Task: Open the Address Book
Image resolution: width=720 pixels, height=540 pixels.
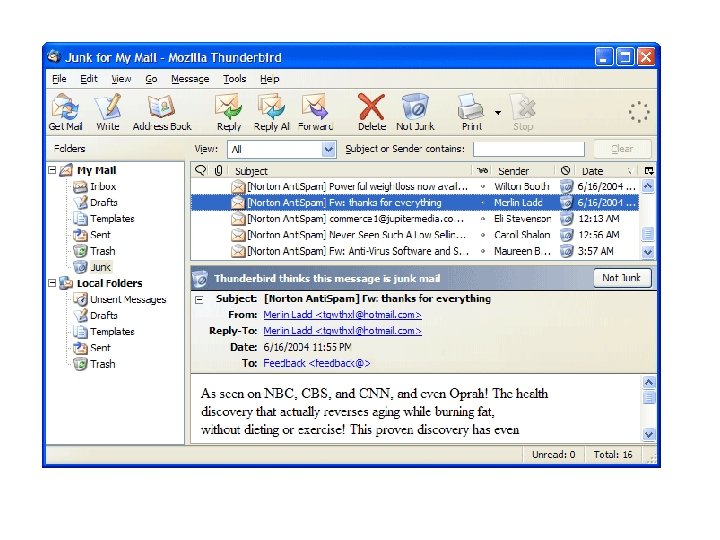Action: 162,112
